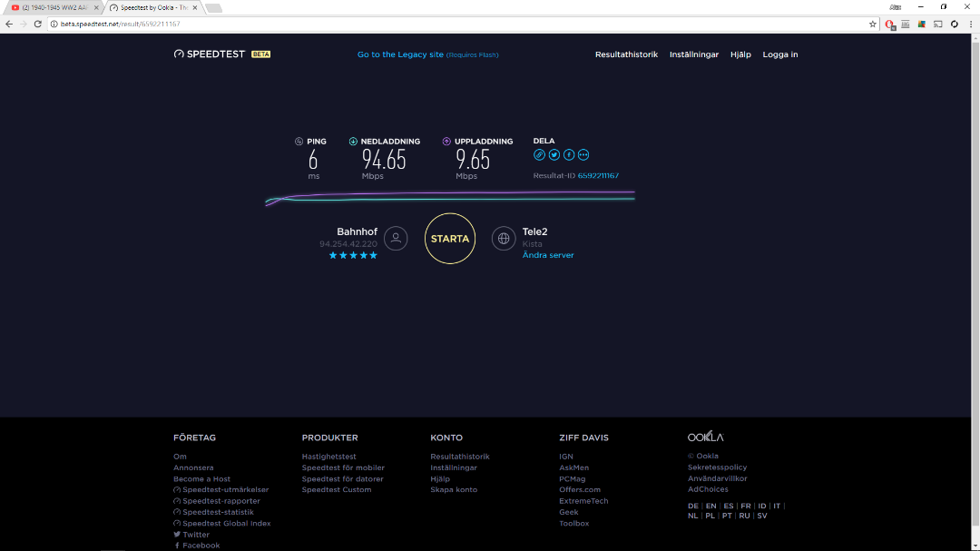This screenshot has width=980, height=551.
Task: Open Resultat-ID 6592211167 link
Action: coord(598,176)
